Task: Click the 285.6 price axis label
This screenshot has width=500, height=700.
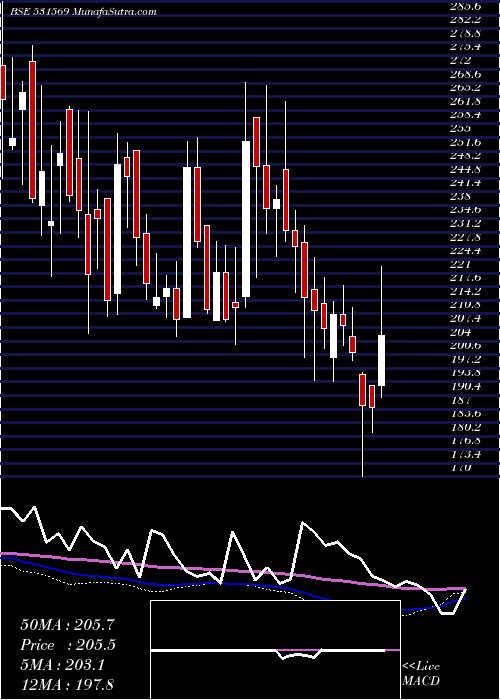Action: click(x=466, y=6)
